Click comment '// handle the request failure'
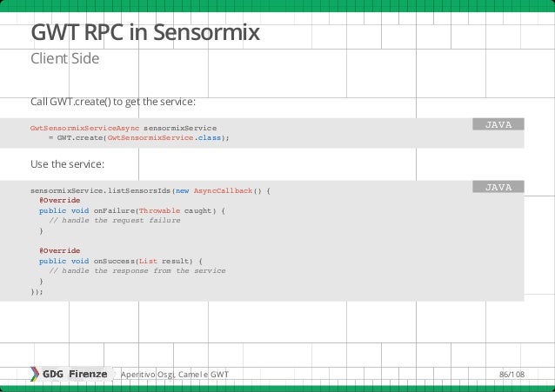Viewport: 555px width, 392px height. [115, 220]
